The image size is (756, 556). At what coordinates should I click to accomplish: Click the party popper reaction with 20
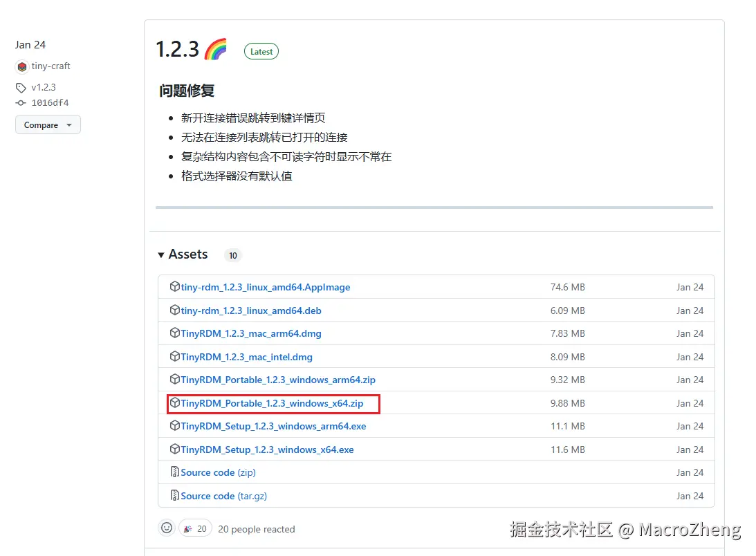click(195, 528)
